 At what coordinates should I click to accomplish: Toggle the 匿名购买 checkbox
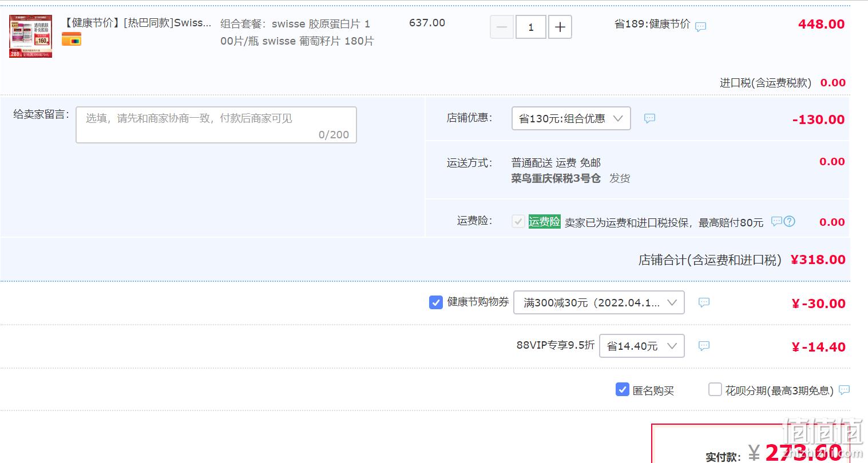[623, 390]
